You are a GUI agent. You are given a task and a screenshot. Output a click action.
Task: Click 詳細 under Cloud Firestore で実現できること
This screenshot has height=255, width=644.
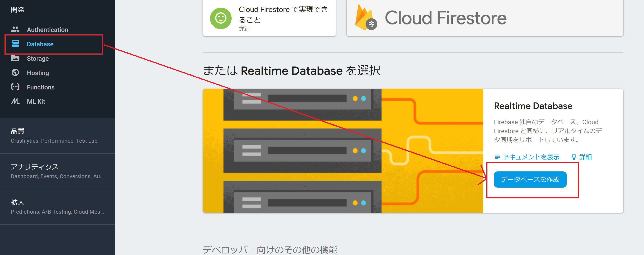pyautogui.click(x=244, y=29)
